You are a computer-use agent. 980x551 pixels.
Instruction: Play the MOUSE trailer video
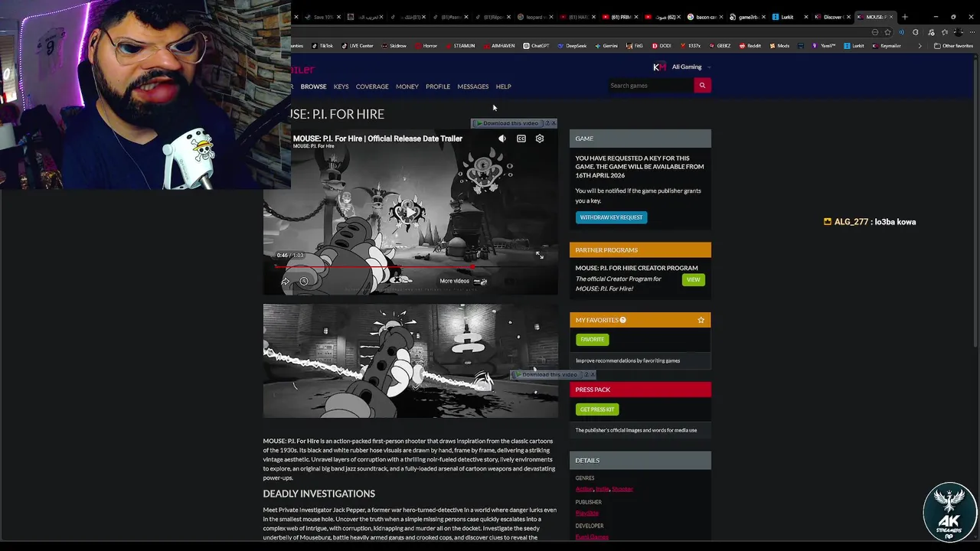pyautogui.click(x=410, y=212)
